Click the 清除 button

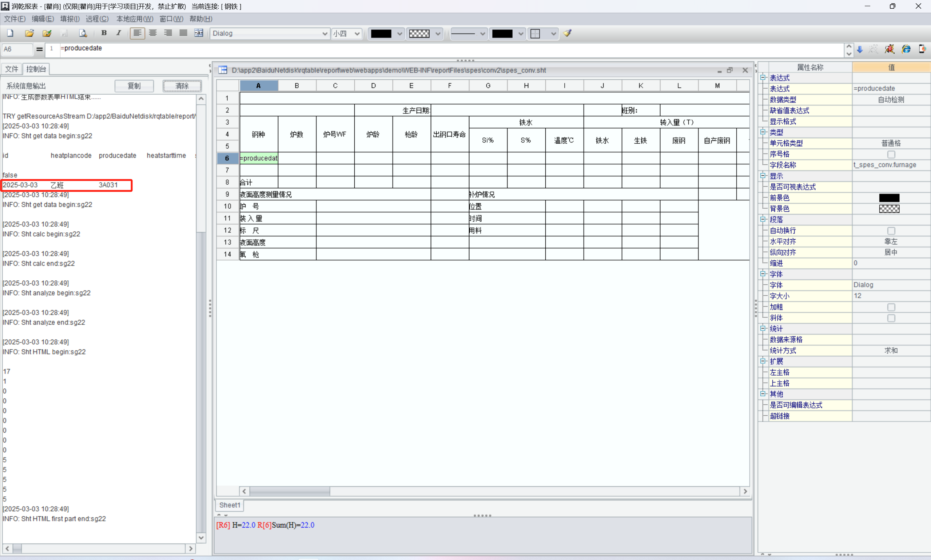click(x=182, y=86)
